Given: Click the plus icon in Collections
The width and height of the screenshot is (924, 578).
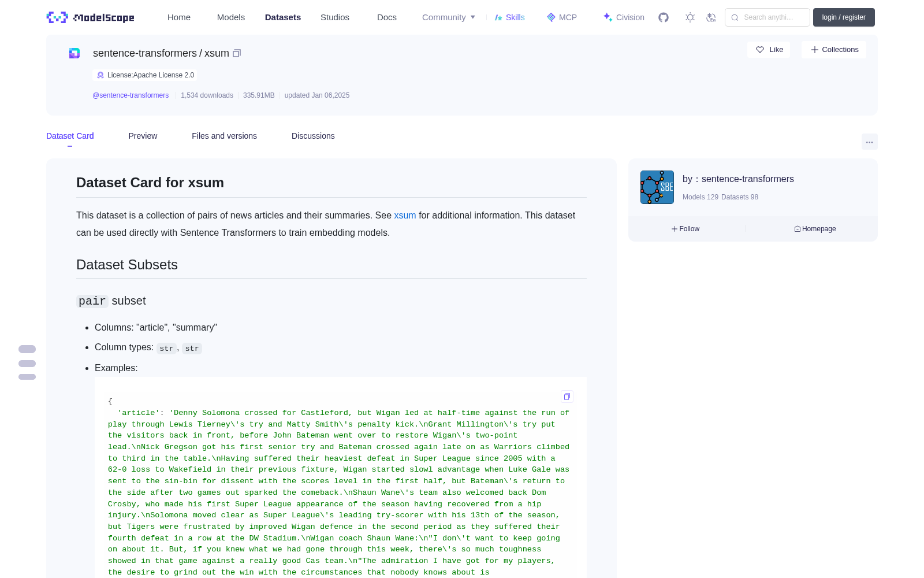Looking at the screenshot, I should point(815,50).
